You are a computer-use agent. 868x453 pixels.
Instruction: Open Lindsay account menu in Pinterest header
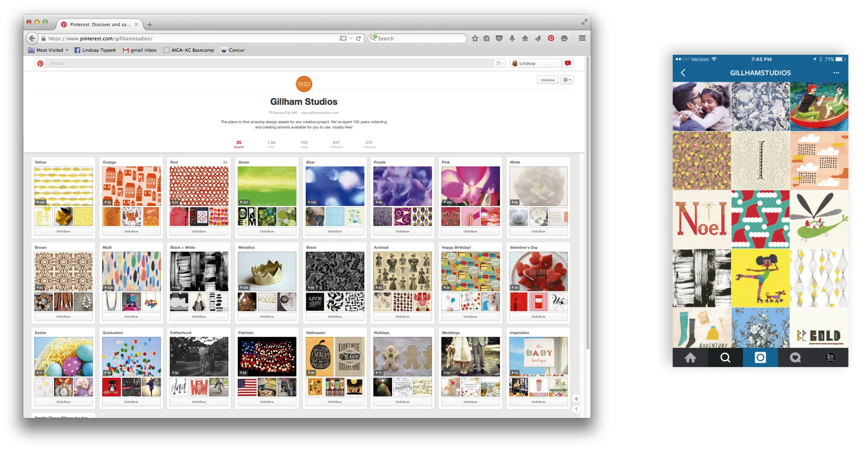click(x=536, y=63)
